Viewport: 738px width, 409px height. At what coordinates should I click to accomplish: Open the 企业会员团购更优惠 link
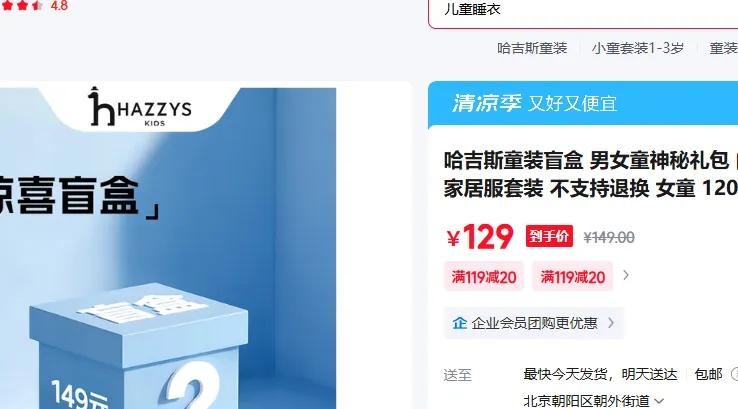534,323
